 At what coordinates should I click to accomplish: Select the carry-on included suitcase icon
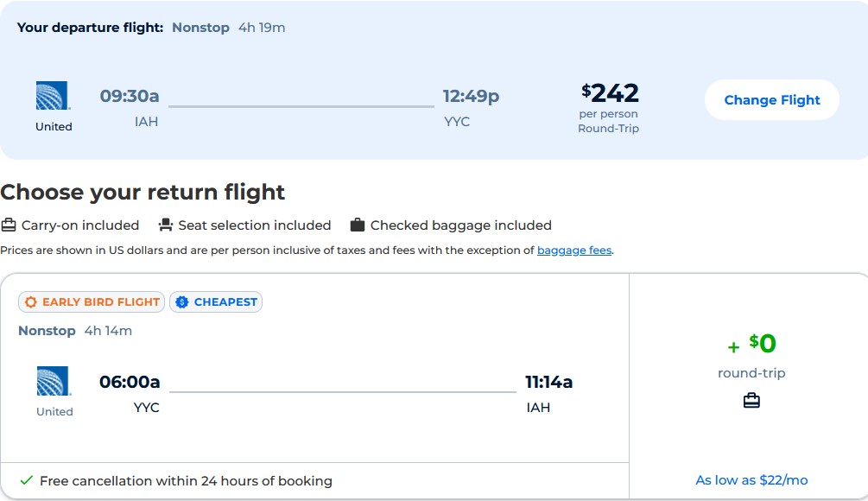click(10, 225)
